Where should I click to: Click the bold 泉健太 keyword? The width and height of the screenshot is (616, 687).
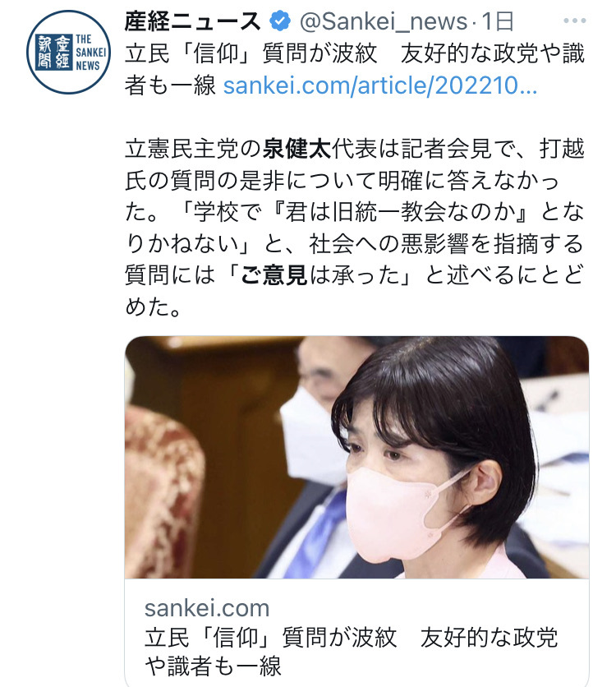tap(297, 149)
